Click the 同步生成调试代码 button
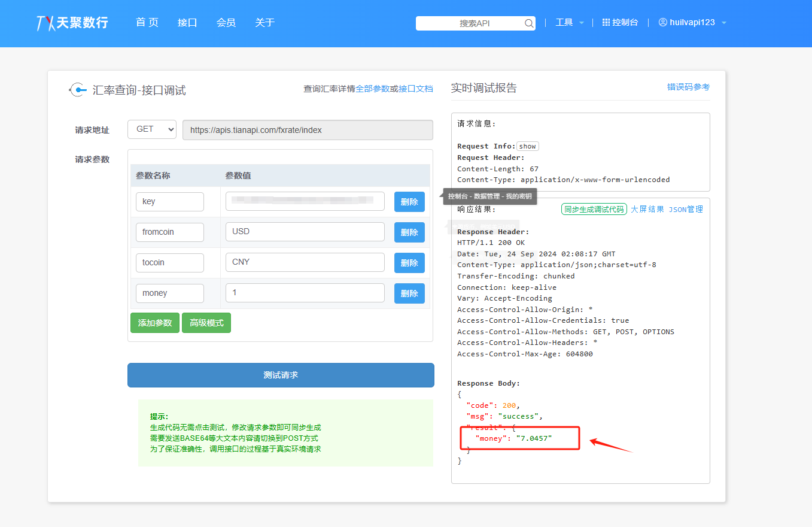This screenshot has height=527, width=812. (x=594, y=209)
